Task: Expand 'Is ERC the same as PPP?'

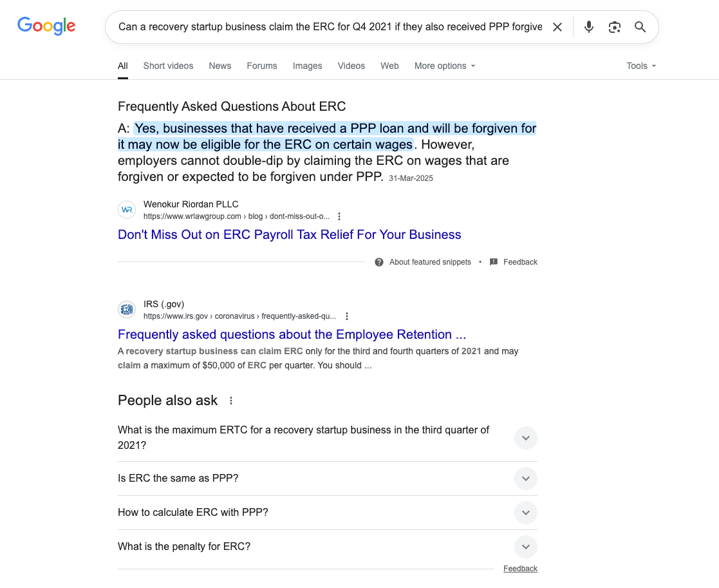Action: pos(328,479)
